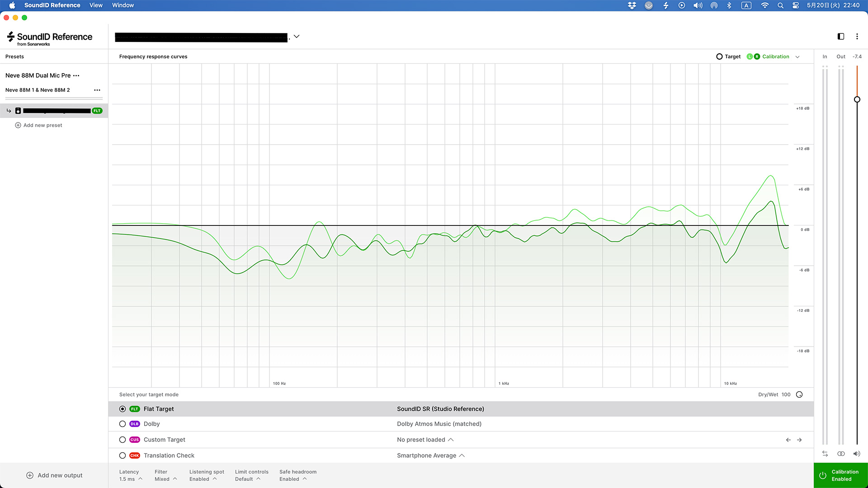
Task: Click the SoundID Reference logo
Action: pyautogui.click(x=50, y=38)
